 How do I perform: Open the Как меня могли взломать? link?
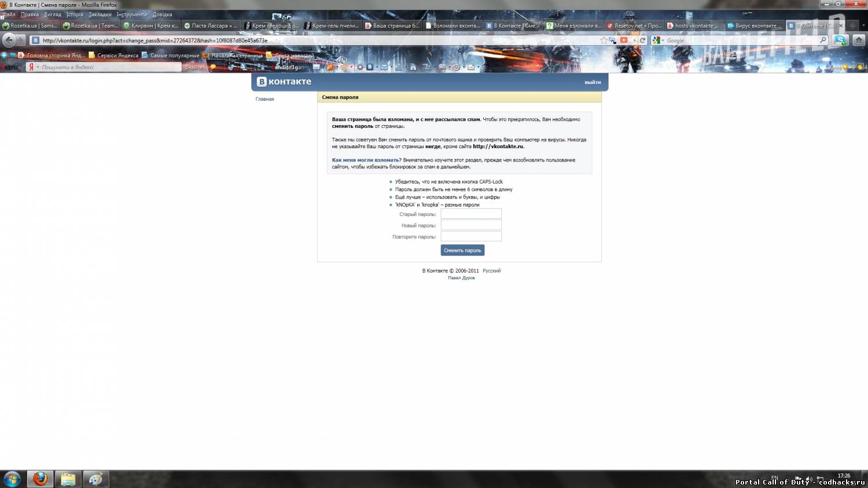point(366,160)
